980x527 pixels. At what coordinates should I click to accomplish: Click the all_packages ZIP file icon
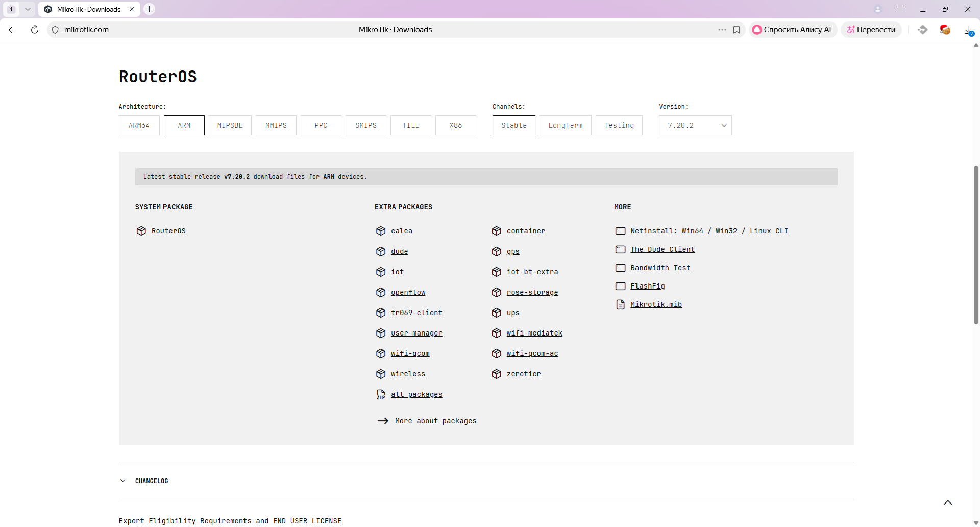381,395
